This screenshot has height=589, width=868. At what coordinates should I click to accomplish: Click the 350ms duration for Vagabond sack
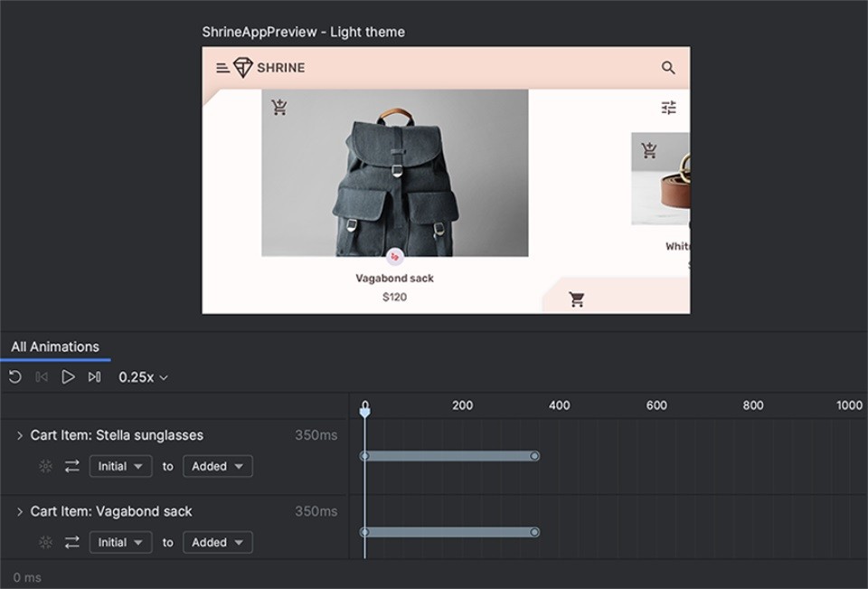click(316, 511)
